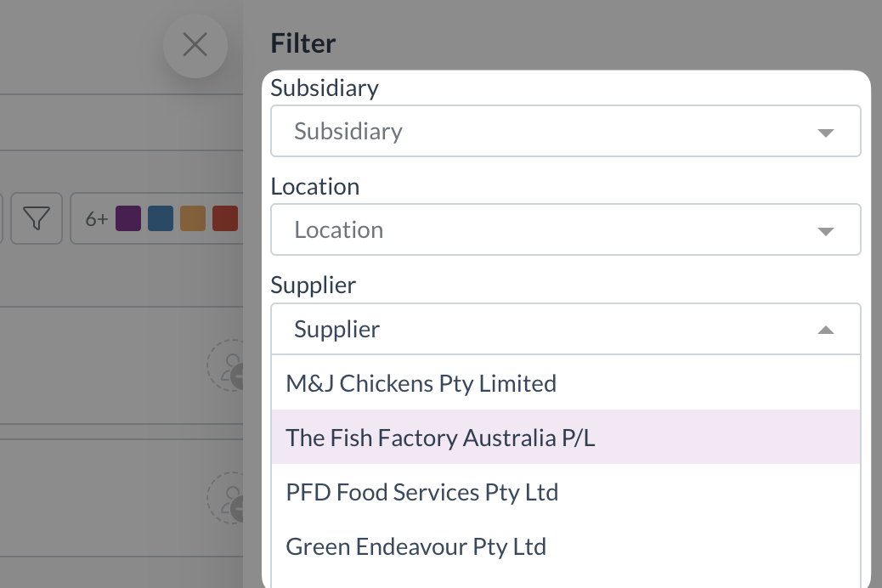Screen dimensions: 882x588
Task: Select the red color swatch
Action: (225, 218)
